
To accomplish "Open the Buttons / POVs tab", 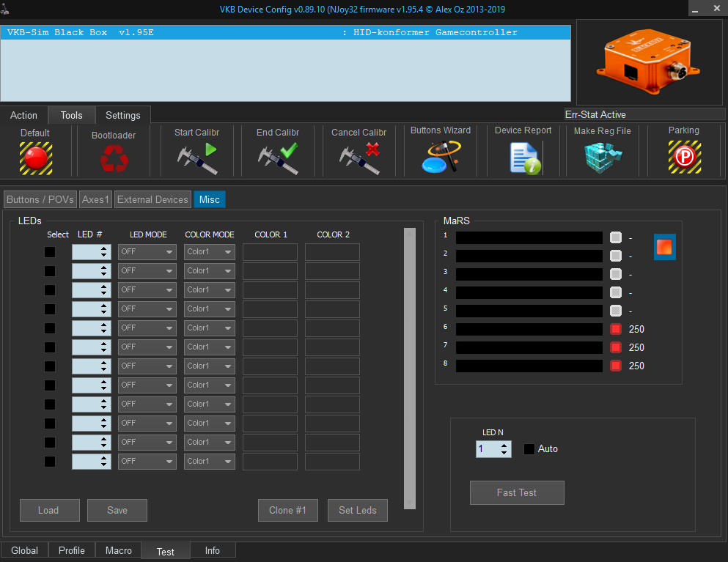I will pos(40,199).
